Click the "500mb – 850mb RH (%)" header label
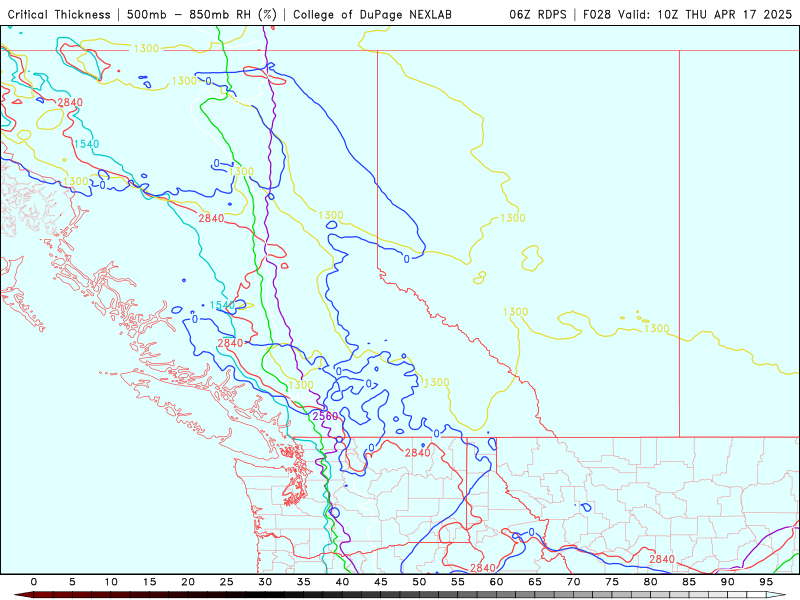800x600 pixels. (202, 15)
